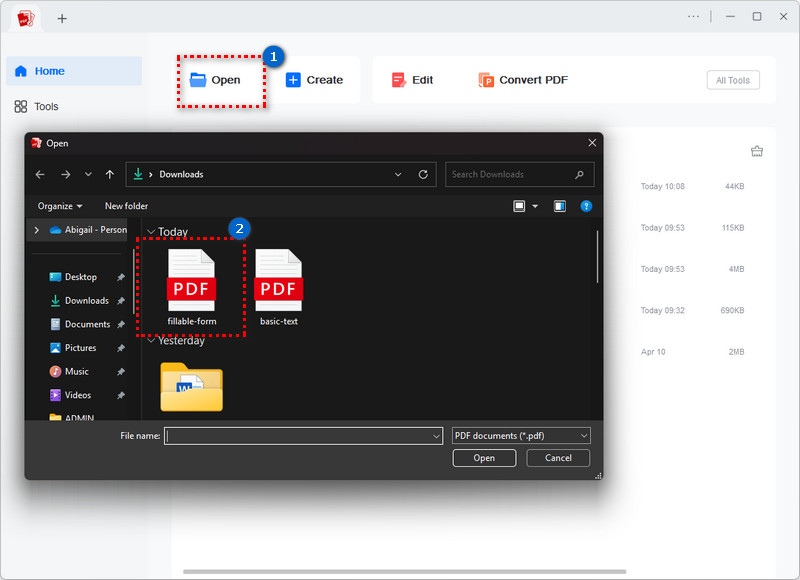Screen dimensions: 800x580
Task: Select the recent file sized 115KB
Action: 693,228
